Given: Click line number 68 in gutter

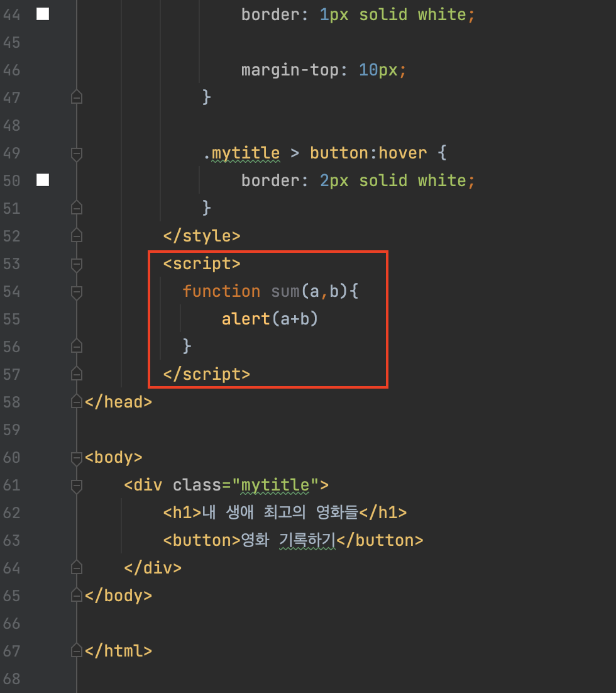Looking at the screenshot, I should coord(11,679).
